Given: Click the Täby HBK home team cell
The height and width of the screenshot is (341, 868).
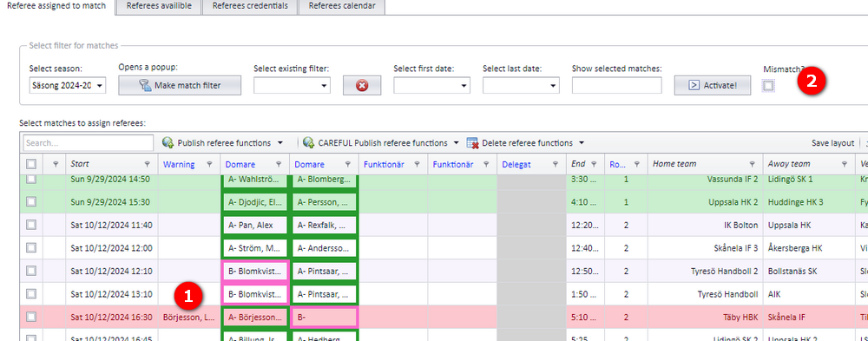Looking at the screenshot, I should pos(705,318).
